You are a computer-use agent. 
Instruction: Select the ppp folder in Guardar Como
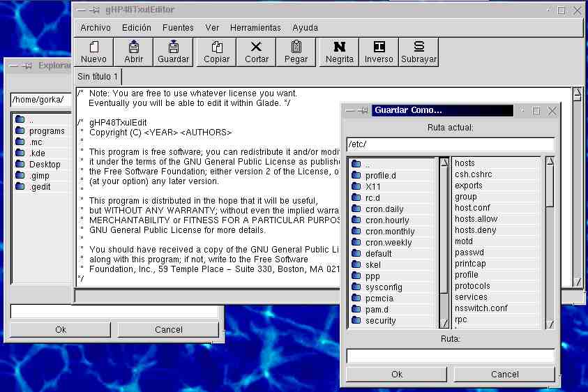pyautogui.click(x=393, y=276)
